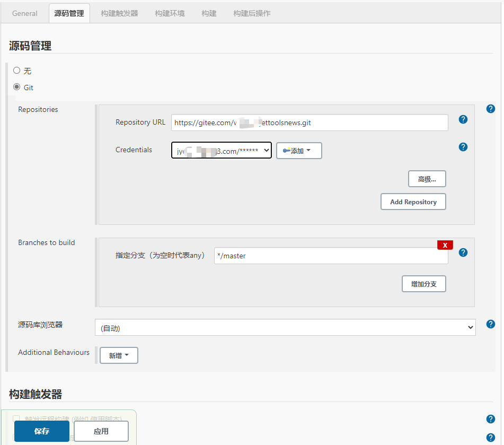Open the 添加 credentials dropdown

[299, 151]
